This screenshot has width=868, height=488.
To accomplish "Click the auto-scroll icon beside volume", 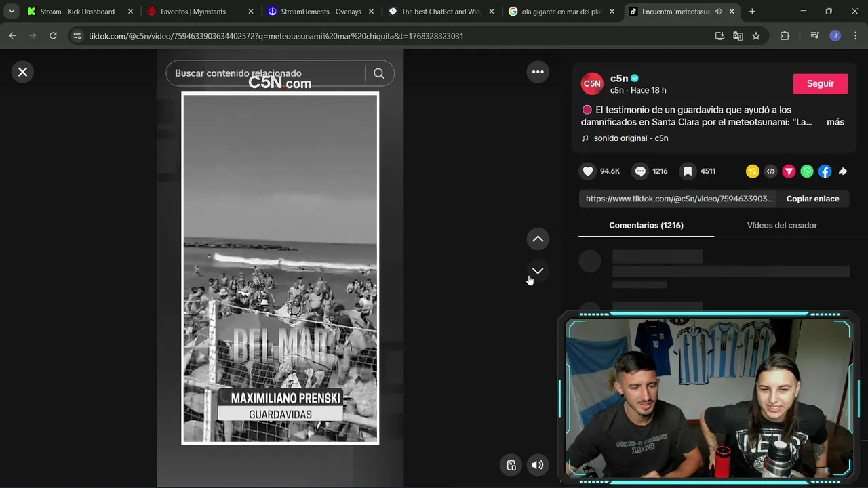I will click(511, 465).
